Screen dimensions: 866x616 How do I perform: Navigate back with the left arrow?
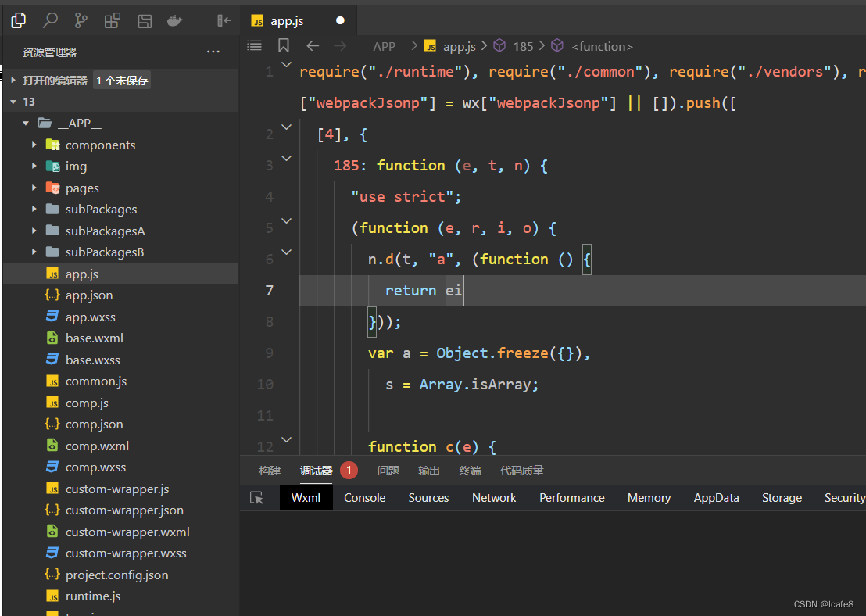pyautogui.click(x=313, y=46)
